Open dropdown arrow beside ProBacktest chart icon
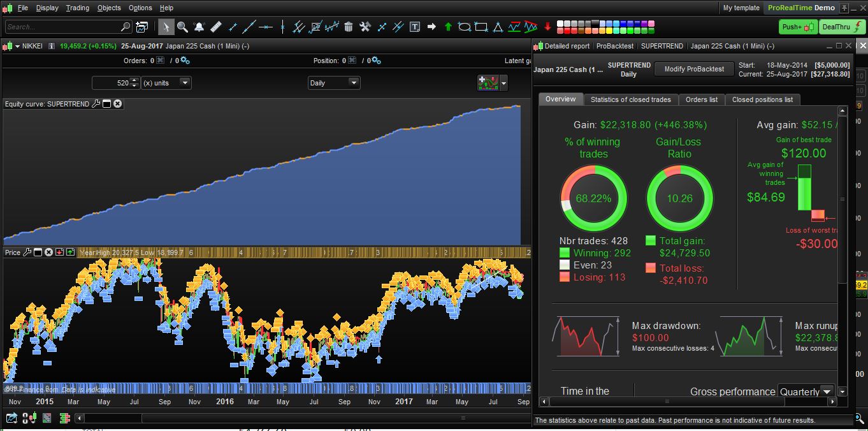 click(504, 83)
